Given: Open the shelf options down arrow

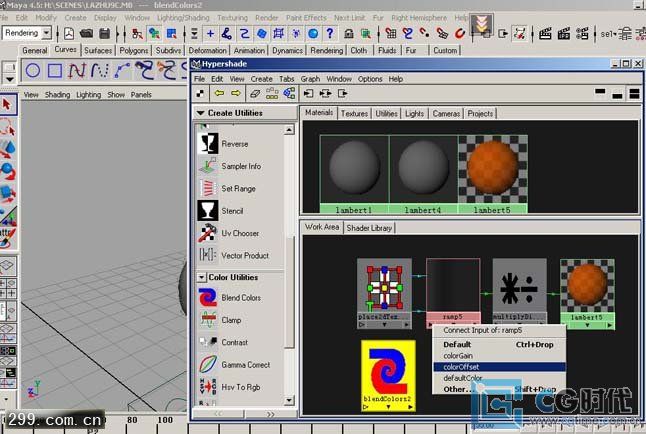Looking at the screenshot, I should (x=9, y=79).
